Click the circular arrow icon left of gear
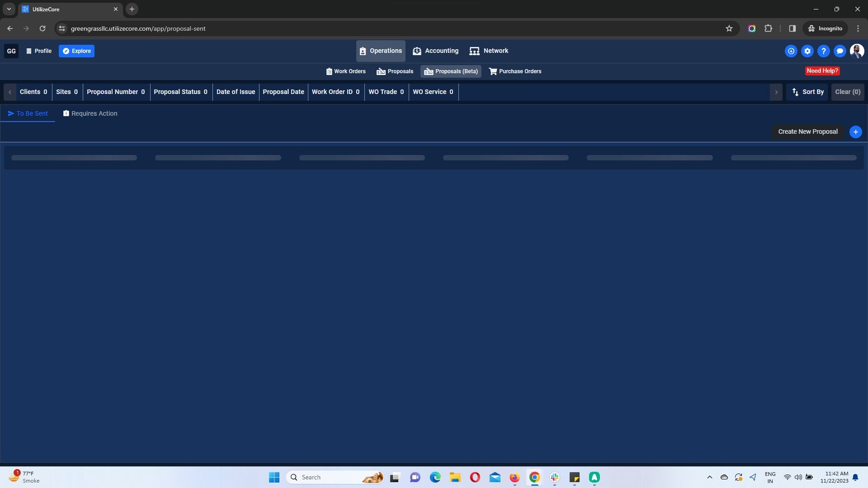The height and width of the screenshot is (488, 868). click(791, 51)
